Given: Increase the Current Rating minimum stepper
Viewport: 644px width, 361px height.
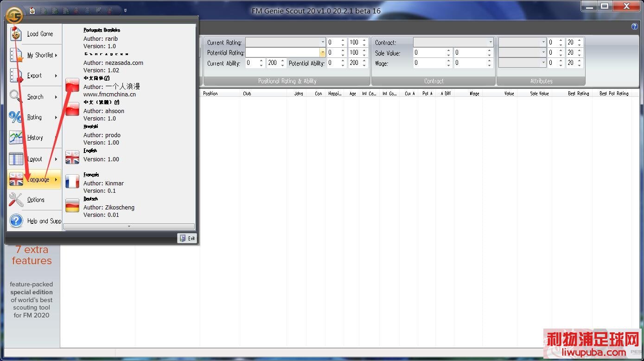Looking at the screenshot, I should 343,40.
